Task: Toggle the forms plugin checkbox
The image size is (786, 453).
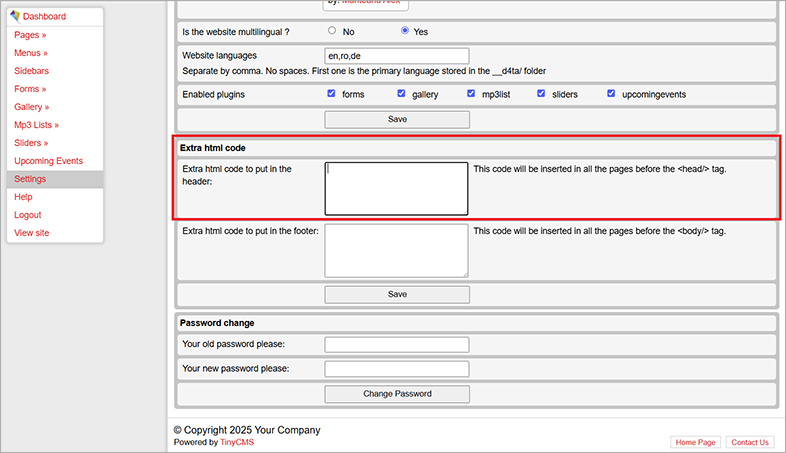Action: click(x=332, y=94)
